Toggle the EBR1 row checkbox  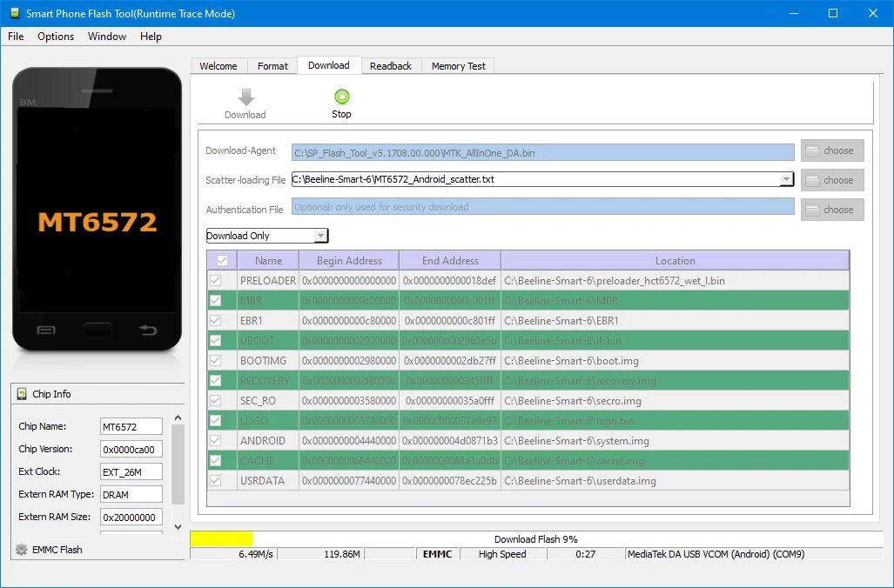tap(216, 320)
